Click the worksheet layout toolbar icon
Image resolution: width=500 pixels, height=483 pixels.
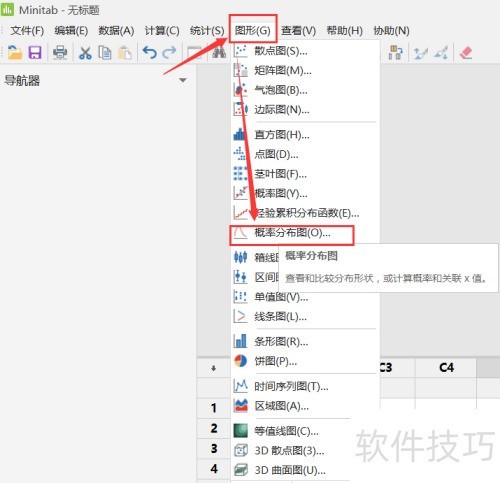[x=395, y=53]
